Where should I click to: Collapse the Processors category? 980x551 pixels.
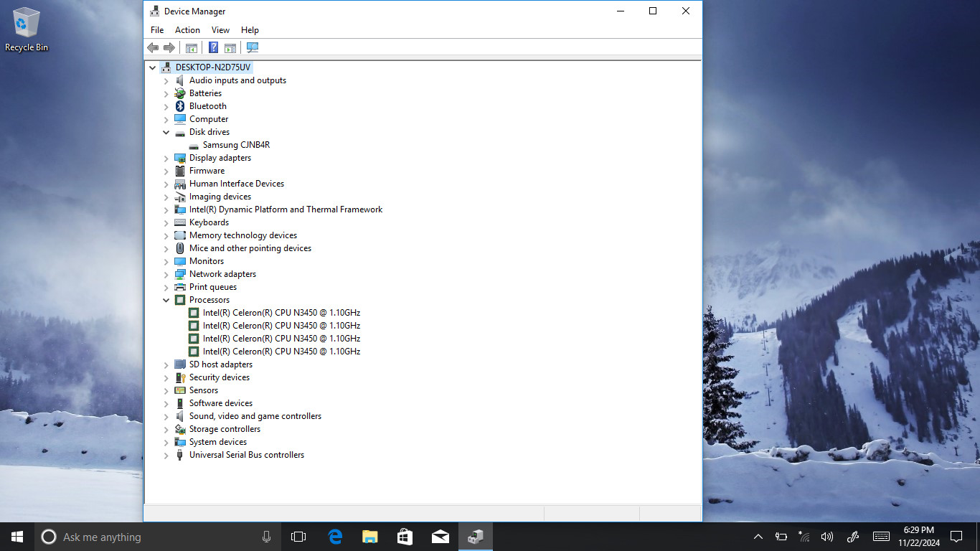166,300
